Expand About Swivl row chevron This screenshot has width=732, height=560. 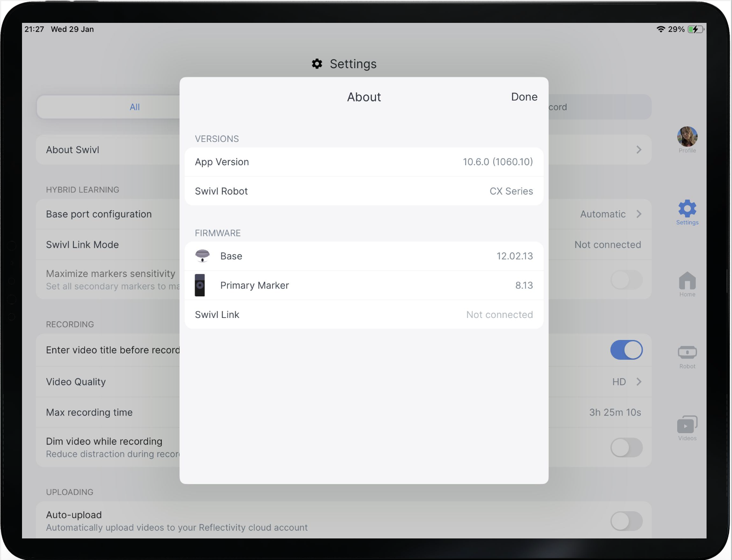[639, 150]
